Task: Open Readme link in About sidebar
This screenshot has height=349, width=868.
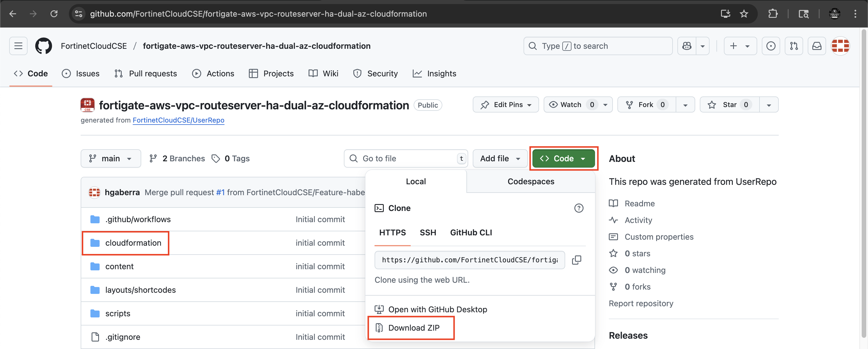Action: [x=639, y=203]
